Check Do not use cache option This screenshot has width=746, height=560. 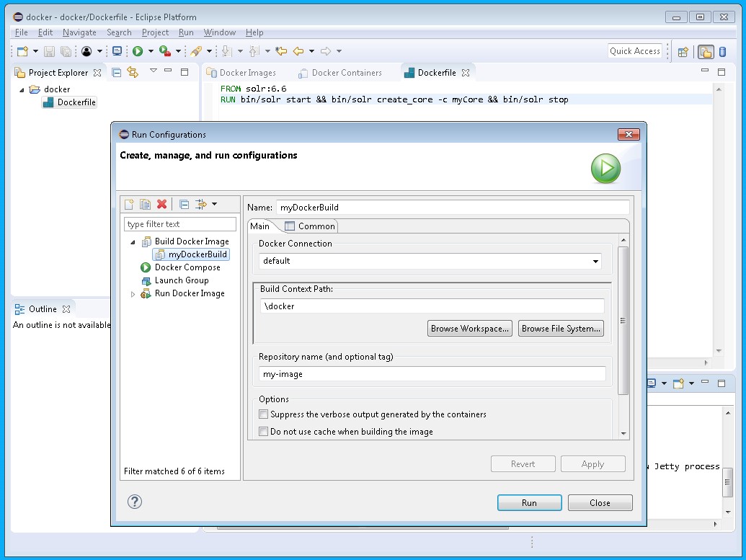pyautogui.click(x=264, y=432)
